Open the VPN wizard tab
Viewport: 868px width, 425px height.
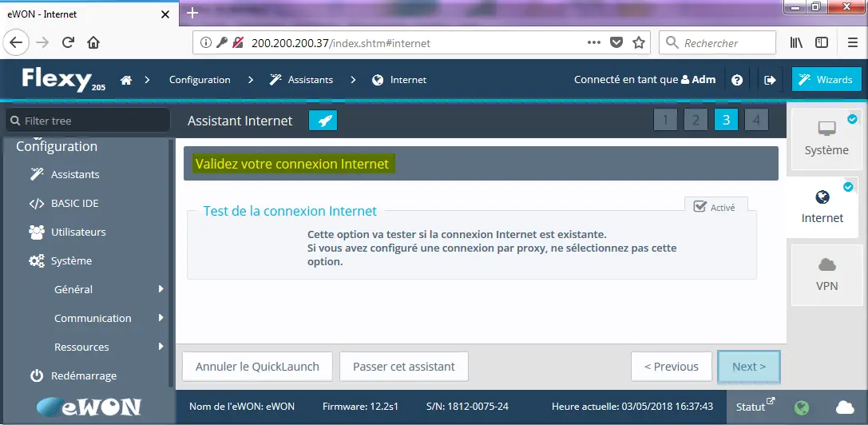pos(827,275)
